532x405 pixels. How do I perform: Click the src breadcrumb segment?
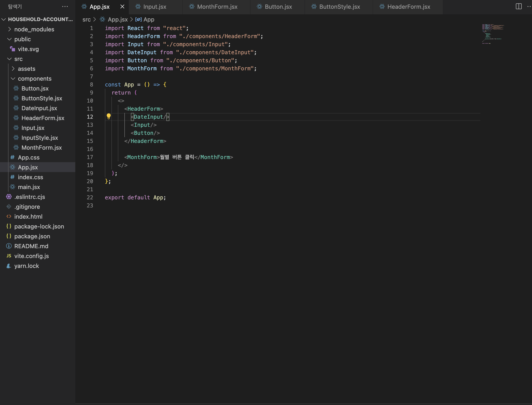point(86,19)
